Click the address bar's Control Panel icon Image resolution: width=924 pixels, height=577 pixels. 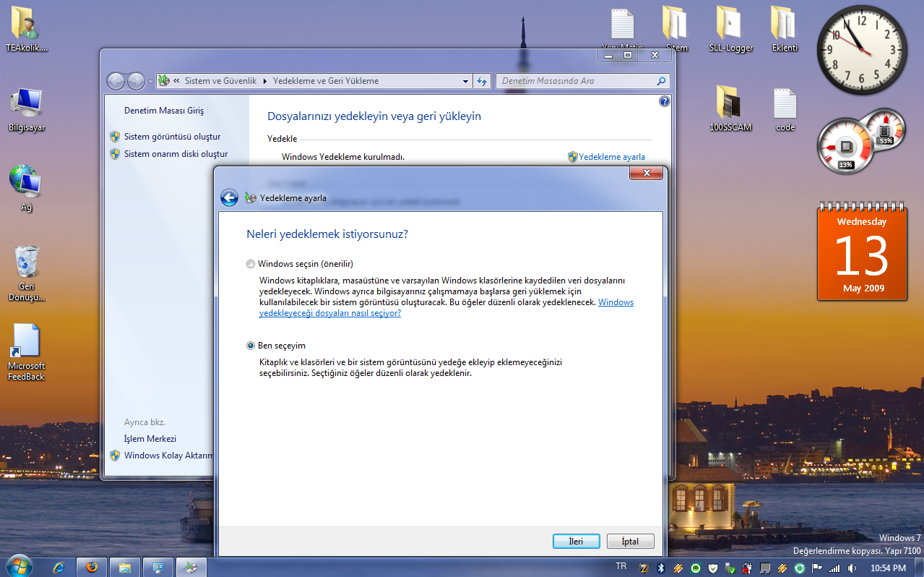(164, 81)
